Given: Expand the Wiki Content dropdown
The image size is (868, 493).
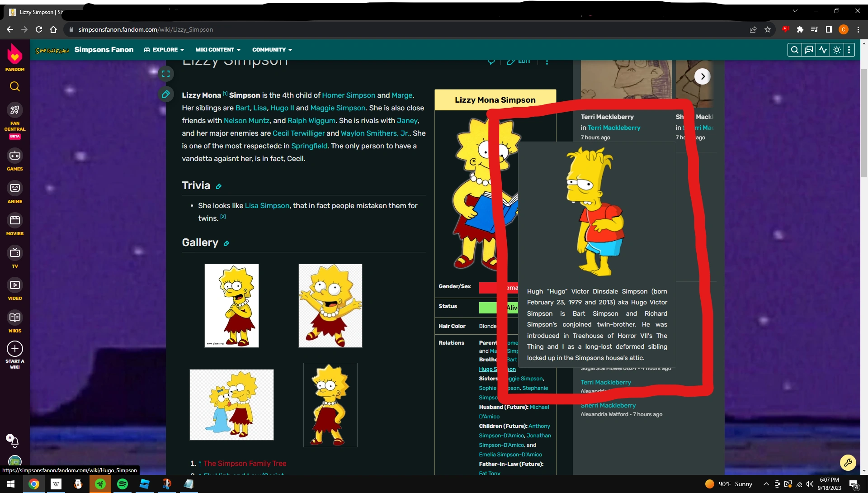Looking at the screenshot, I should pos(218,50).
